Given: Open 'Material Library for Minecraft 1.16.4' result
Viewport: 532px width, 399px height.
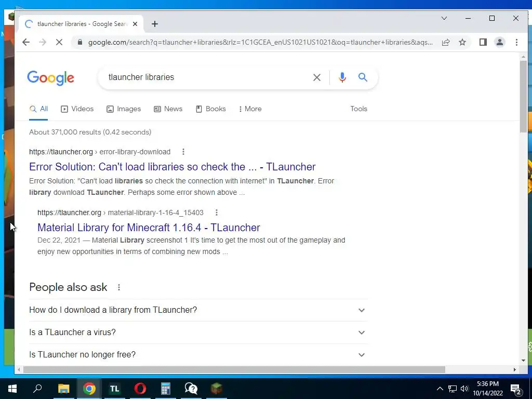Looking at the screenshot, I should (149, 228).
